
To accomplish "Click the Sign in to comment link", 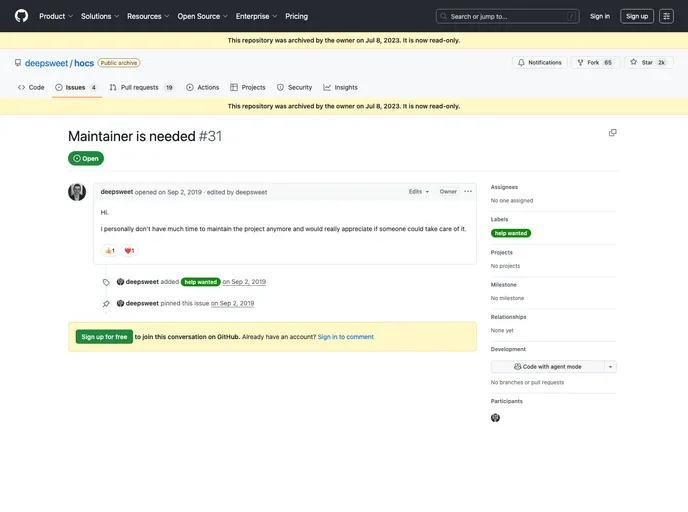I will tap(345, 337).
